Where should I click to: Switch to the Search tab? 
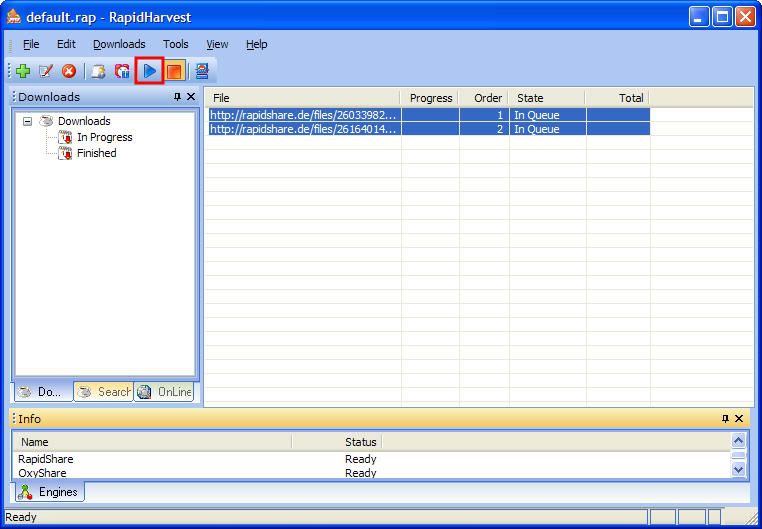coord(104,392)
